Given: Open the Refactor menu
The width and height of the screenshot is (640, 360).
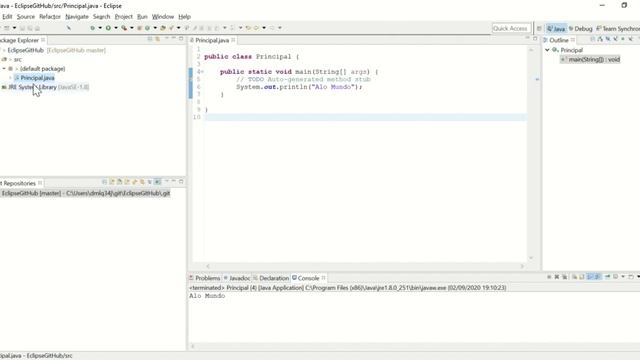Looking at the screenshot, I should click(x=50, y=17).
